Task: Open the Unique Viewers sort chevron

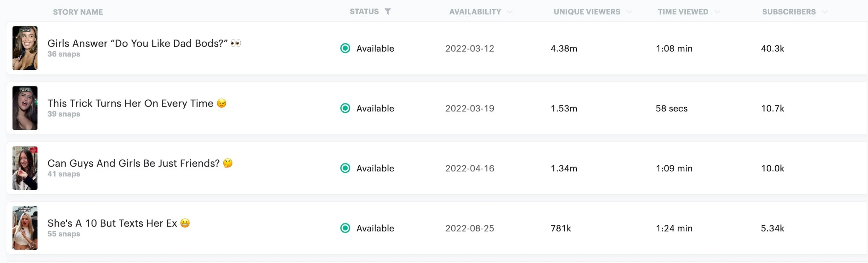Action: click(629, 12)
